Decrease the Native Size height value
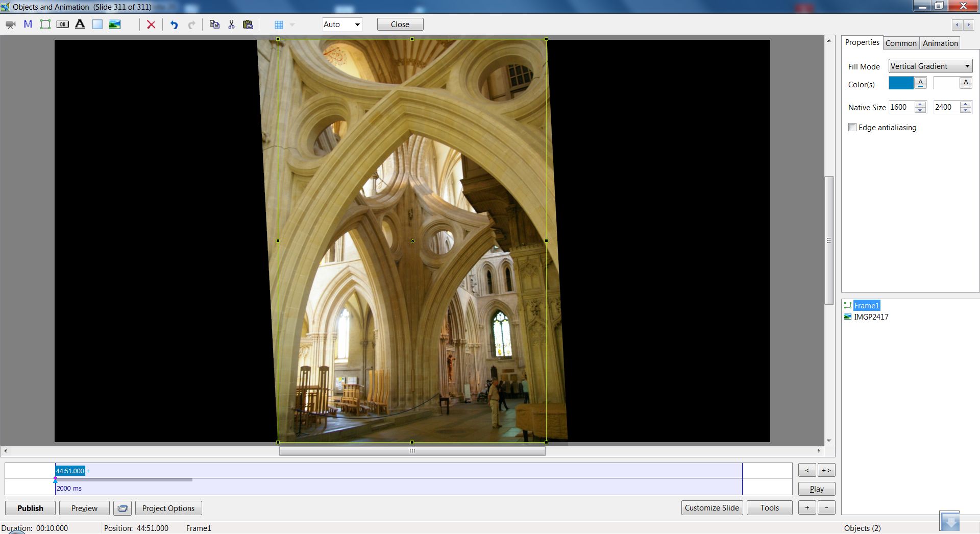This screenshot has width=980, height=534. pos(965,110)
